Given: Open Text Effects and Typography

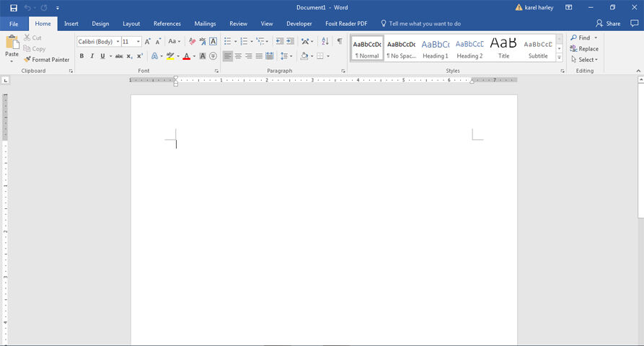Looking at the screenshot, I should click(x=155, y=56).
